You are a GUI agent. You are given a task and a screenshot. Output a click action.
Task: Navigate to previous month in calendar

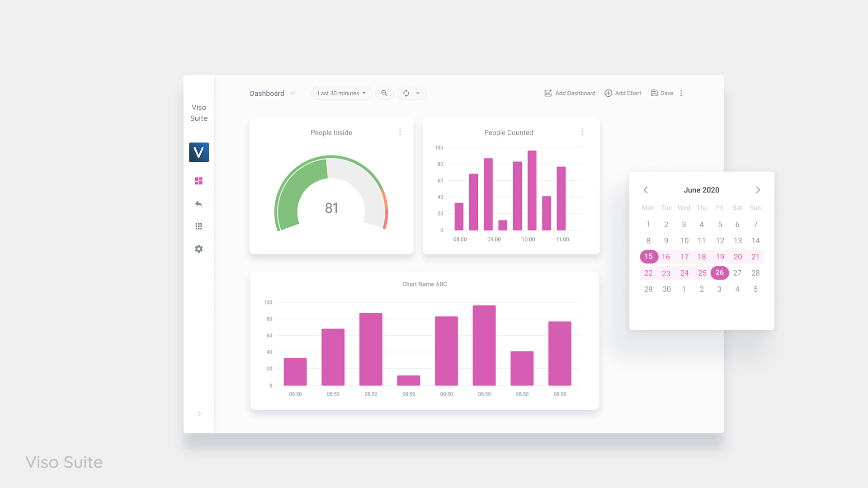click(646, 189)
